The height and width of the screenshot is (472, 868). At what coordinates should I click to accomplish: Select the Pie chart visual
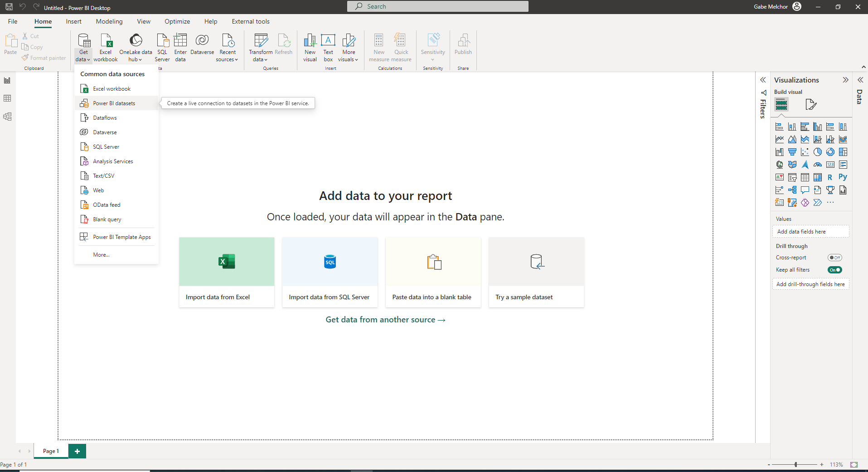(817, 152)
